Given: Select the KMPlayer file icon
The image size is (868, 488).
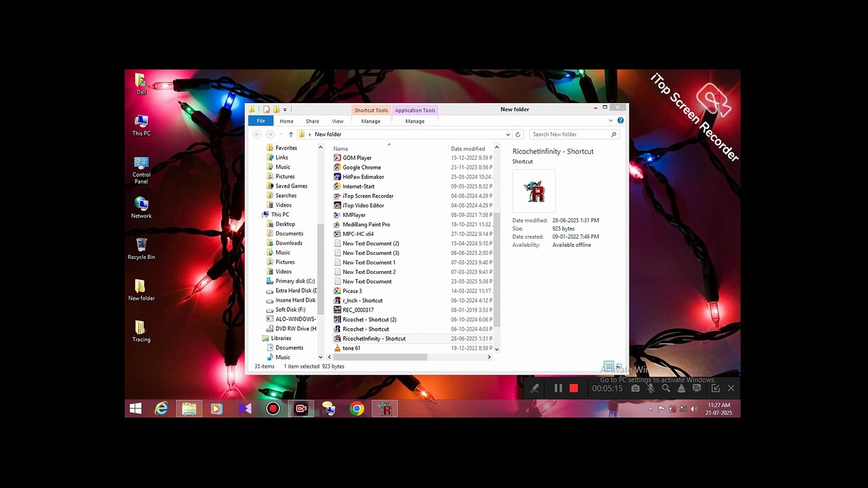Looking at the screenshot, I should 337,215.
